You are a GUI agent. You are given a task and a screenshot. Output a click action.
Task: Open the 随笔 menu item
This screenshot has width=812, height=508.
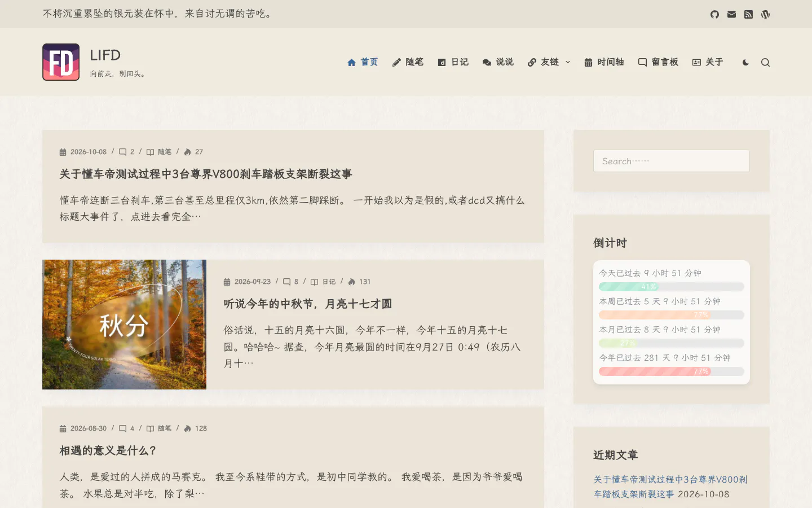(408, 62)
